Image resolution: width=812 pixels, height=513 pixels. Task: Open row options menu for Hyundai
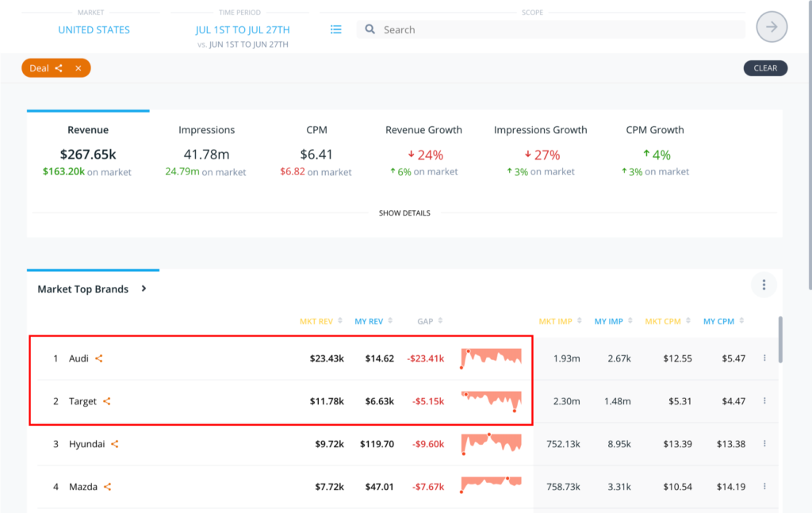tap(764, 444)
